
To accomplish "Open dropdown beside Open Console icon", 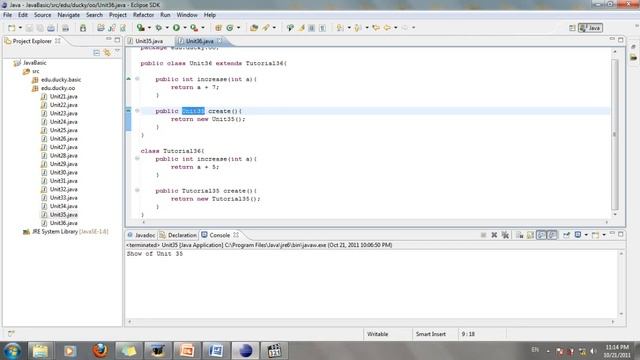I will [604, 235].
